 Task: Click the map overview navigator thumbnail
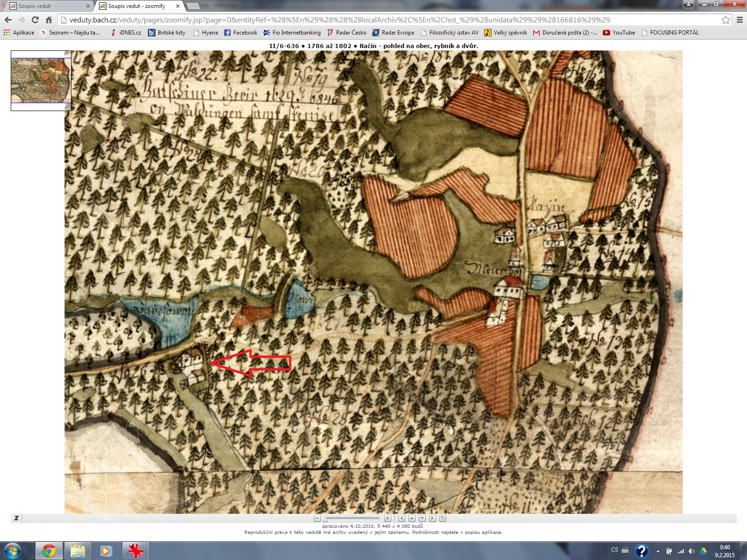[x=41, y=80]
